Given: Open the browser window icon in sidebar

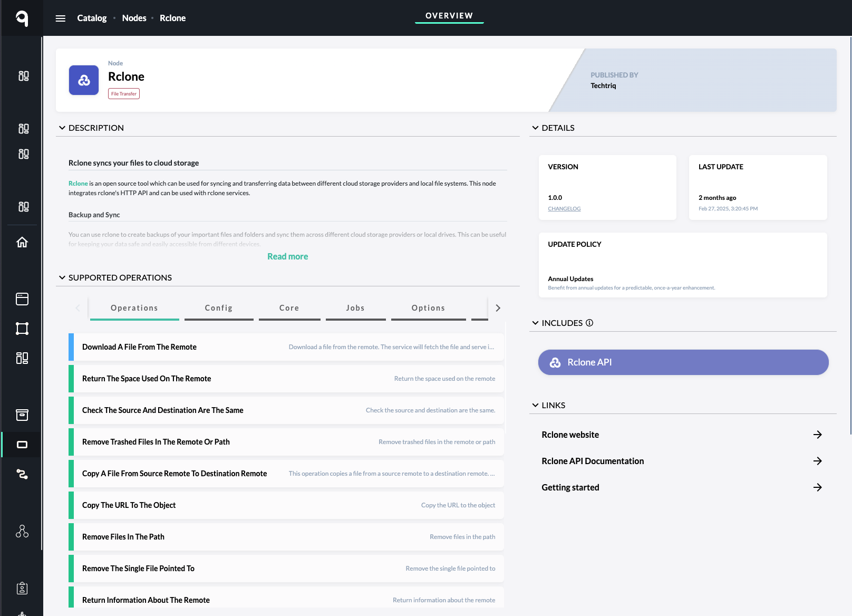Looking at the screenshot, I should click(22, 299).
